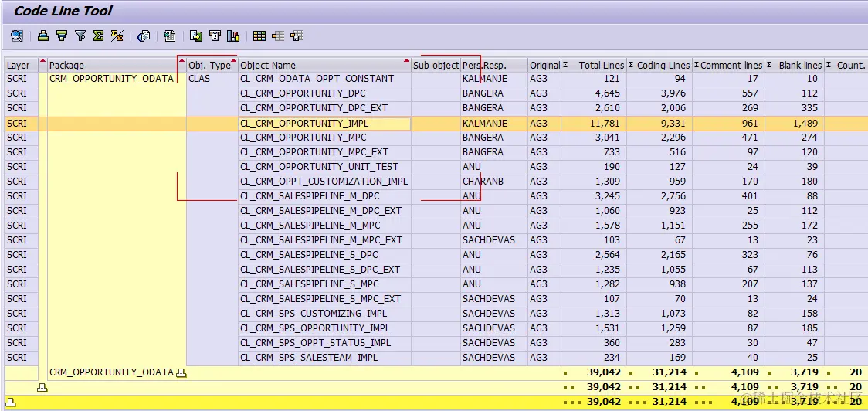Click object CL_CRM_SALESPIPELINE_S_DPC
This screenshot has width=868, height=411.
pos(324,255)
